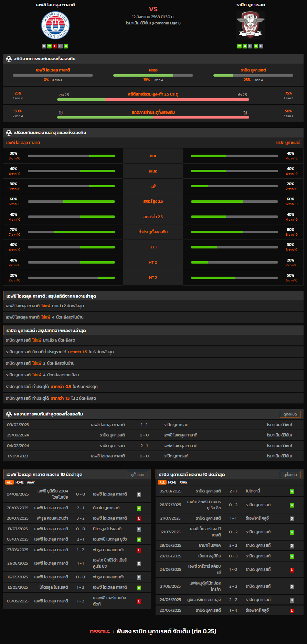
Task: Click the 'สกอร์สูง 2.5' comparison label
Action: [153, 201]
